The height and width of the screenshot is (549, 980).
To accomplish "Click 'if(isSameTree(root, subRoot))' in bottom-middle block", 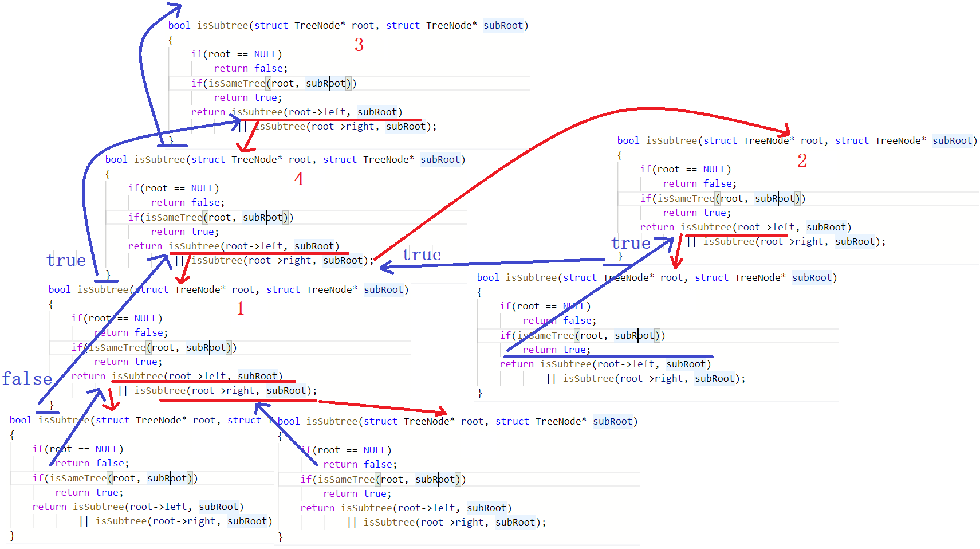I will 383,479.
